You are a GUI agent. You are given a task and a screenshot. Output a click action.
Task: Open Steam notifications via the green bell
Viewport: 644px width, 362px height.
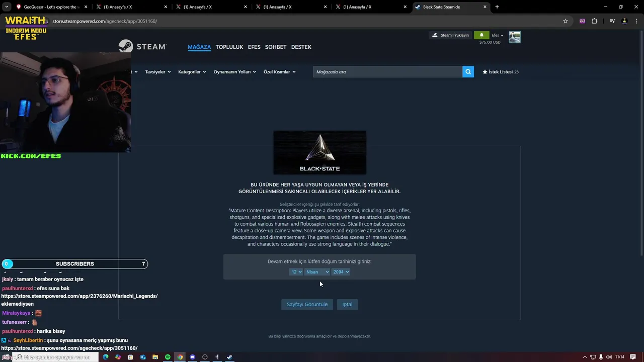(481, 35)
